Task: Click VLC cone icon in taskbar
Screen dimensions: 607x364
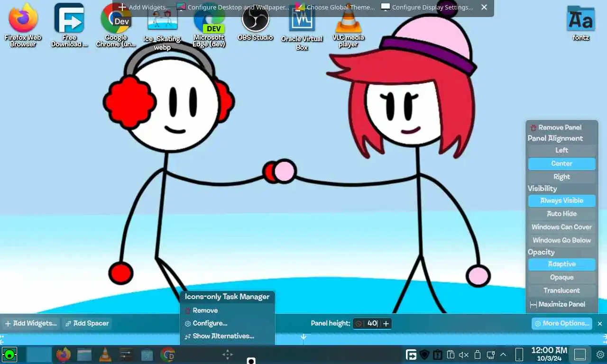Action: coord(105,355)
